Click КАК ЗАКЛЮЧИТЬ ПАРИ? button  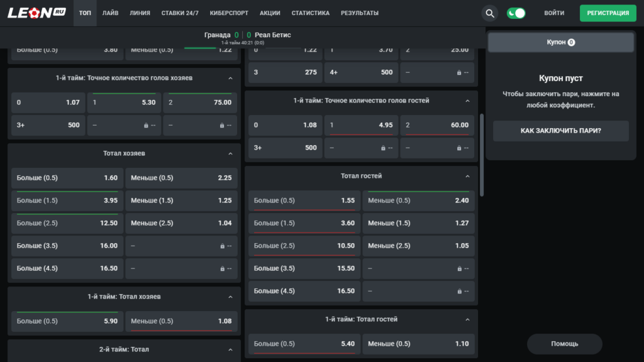(560, 131)
